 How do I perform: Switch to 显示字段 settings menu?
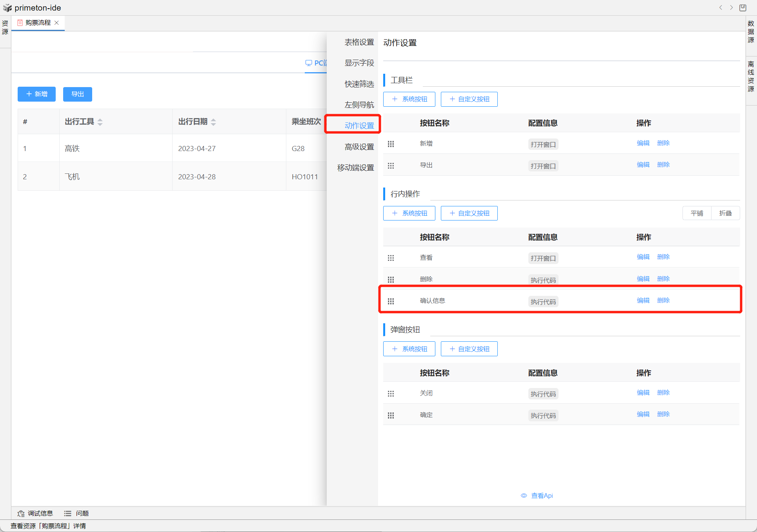[x=359, y=63]
